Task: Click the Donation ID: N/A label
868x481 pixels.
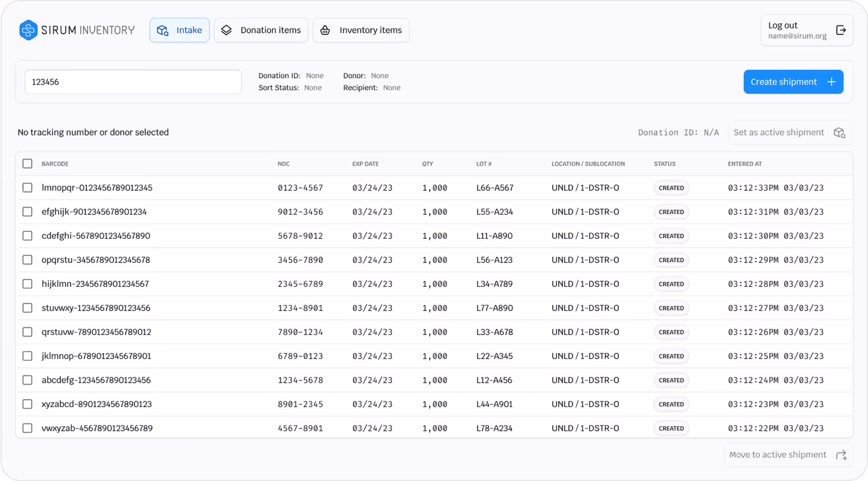Action: [x=678, y=133]
